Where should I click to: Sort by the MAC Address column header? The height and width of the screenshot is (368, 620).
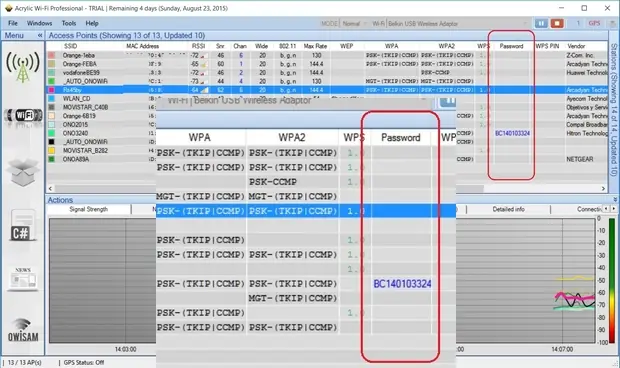[142, 46]
